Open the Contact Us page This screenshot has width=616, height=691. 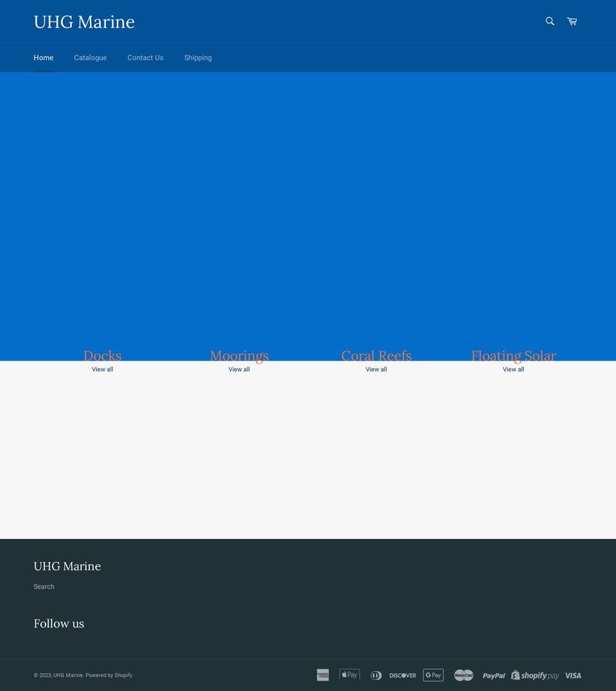click(x=145, y=58)
